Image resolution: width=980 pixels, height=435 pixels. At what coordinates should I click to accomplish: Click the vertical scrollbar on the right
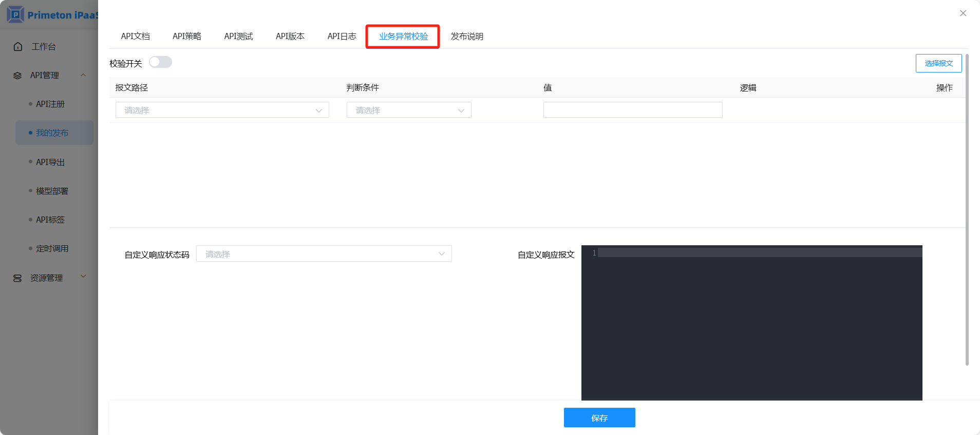pos(967,206)
